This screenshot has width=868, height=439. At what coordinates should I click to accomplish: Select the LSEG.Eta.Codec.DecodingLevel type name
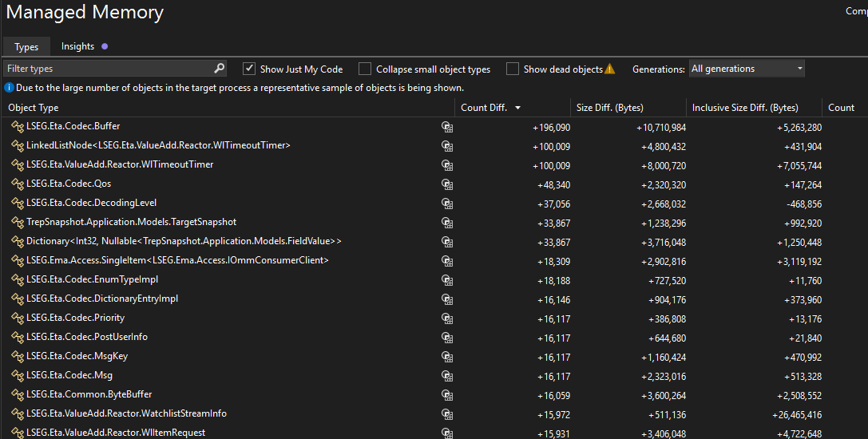91,204
